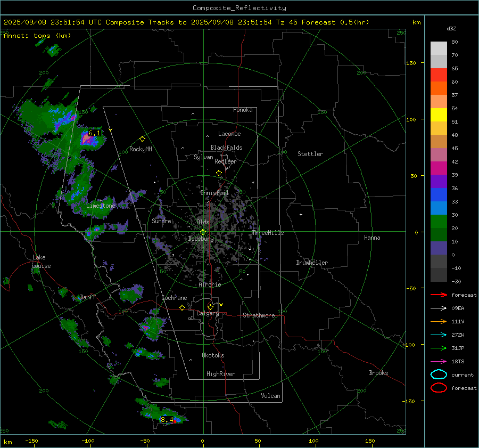Click the Ponoka city label
The height and width of the screenshot is (448, 479).
click(x=243, y=110)
